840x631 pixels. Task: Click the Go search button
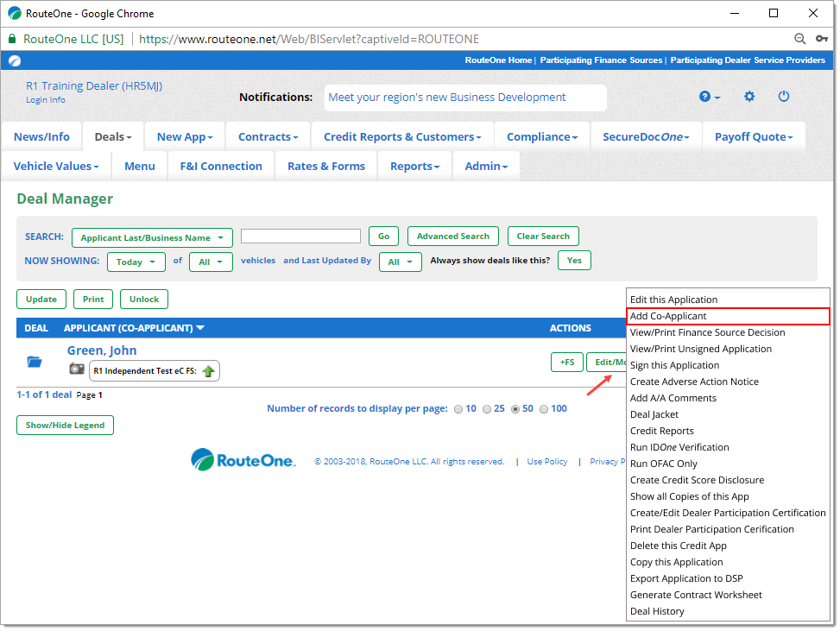383,237
